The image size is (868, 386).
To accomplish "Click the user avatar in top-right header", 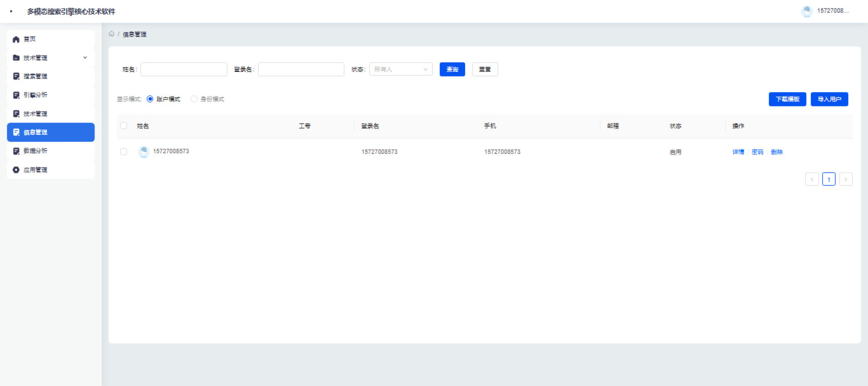I will tap(807, 11).
